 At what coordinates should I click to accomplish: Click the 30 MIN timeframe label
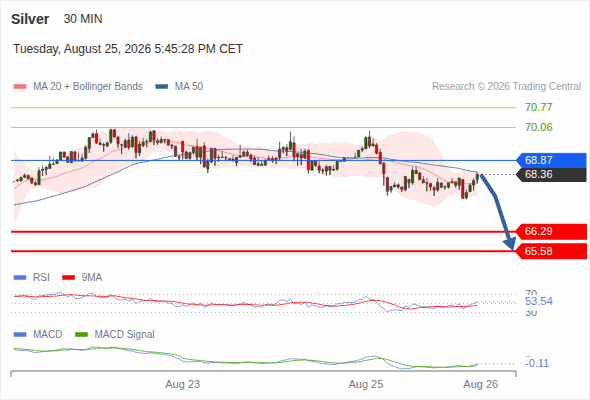[x=83, y=19]
